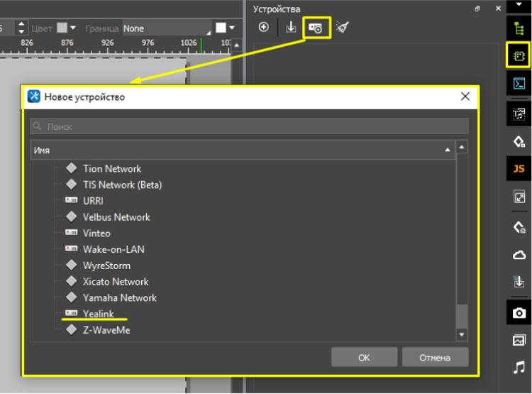The height and width of the screenshot is (394, 532).
Task: Open the cloud sidebar icon
Action: click(519, 255)
